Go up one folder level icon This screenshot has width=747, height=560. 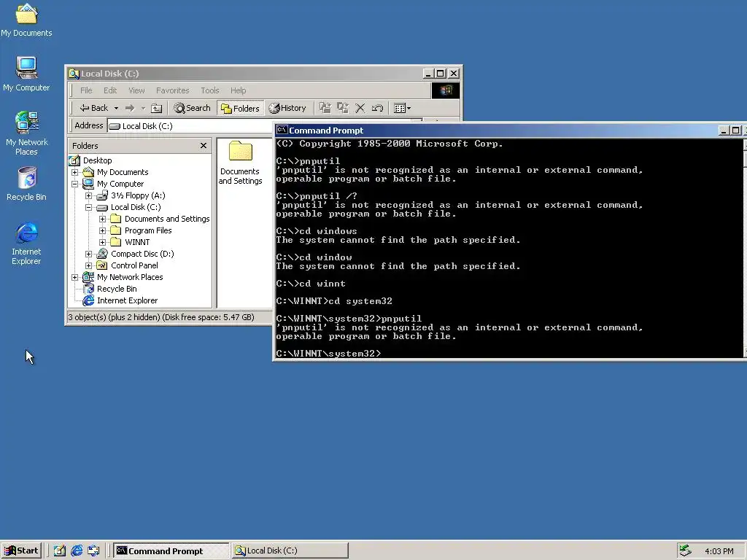tap(156, 108)
